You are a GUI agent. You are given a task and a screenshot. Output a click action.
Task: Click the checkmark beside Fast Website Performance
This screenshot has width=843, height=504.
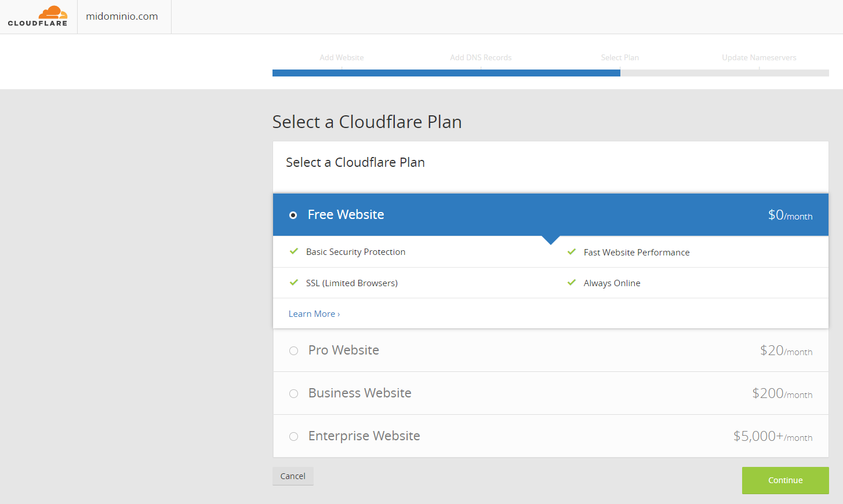click(572, 251)
